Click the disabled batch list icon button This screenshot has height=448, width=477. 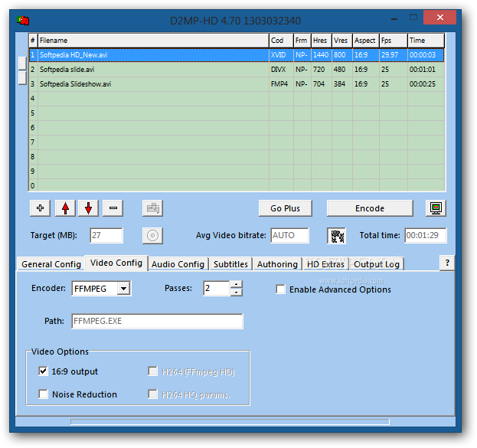[x=152, y=208]
